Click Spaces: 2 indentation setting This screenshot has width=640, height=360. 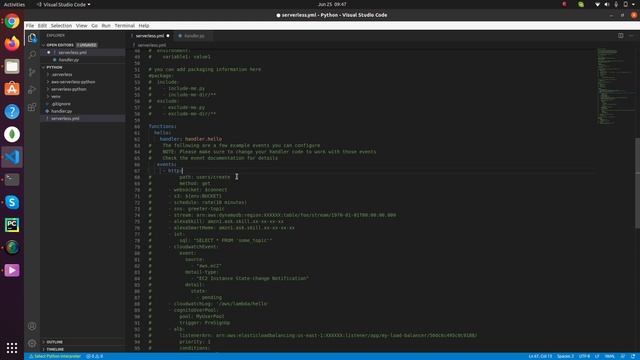pyautogui.click(x=565, y=356)
